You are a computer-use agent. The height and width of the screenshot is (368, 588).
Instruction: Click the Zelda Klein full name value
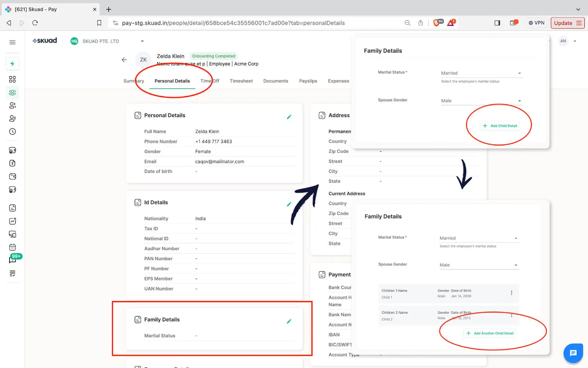(x=207, y=131)
